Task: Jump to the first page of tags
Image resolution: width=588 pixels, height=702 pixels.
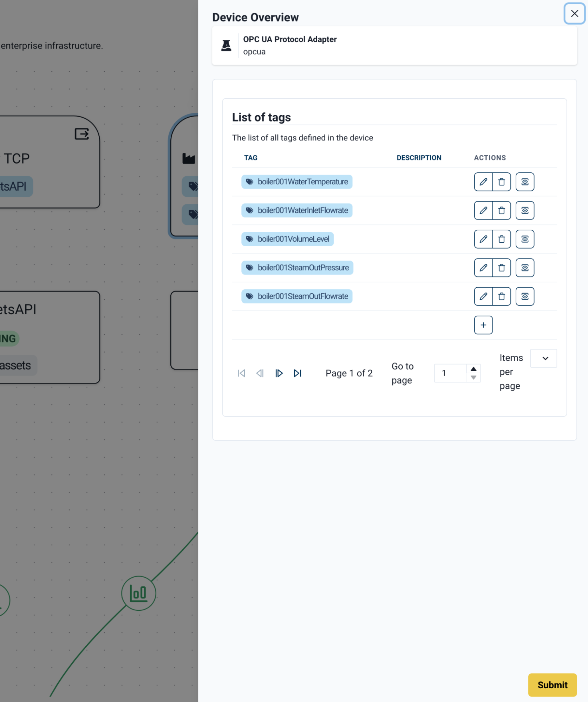Action: 241,373
